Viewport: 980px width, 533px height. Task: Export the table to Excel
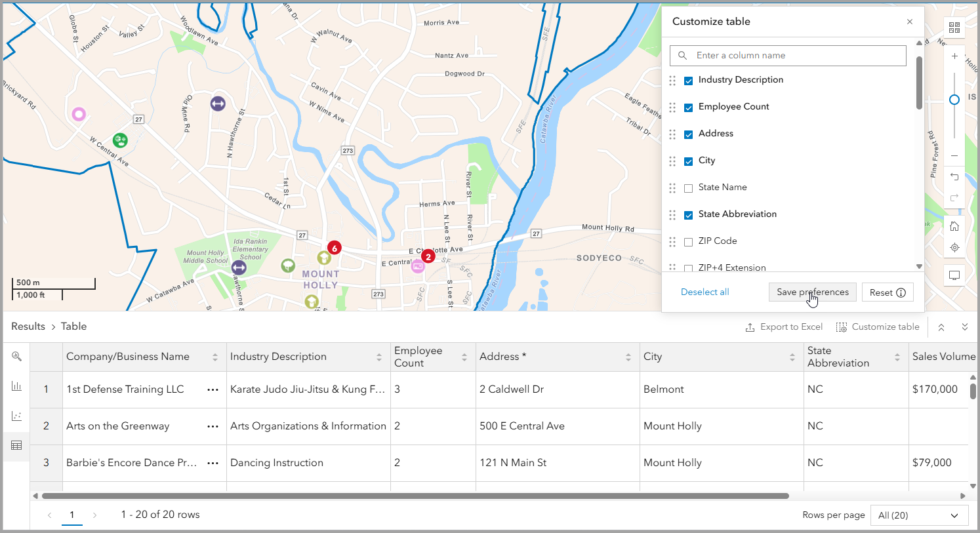[784, 327]
